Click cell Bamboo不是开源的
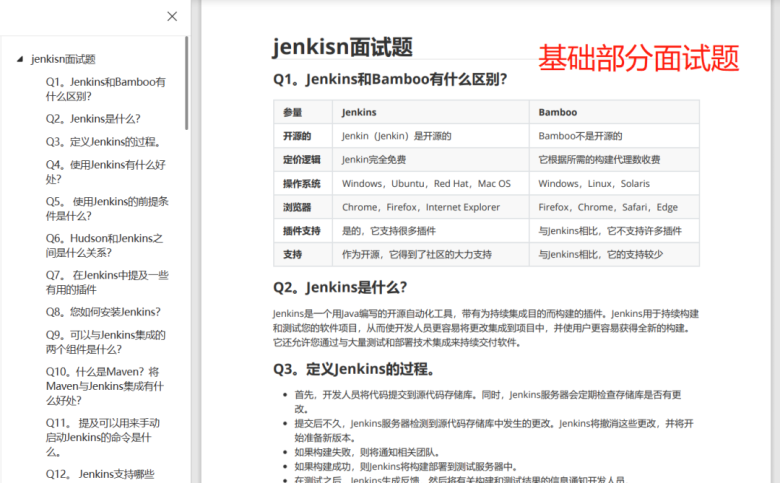Viewport: 780px width, 483px height. tap(614, 136)
